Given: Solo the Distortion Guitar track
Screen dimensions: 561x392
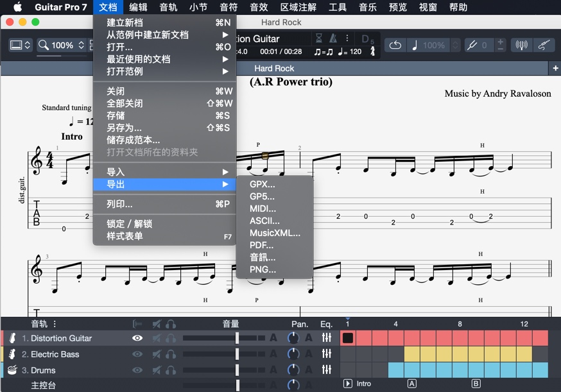Looking at the screenshot, I should tap(171, 338).
